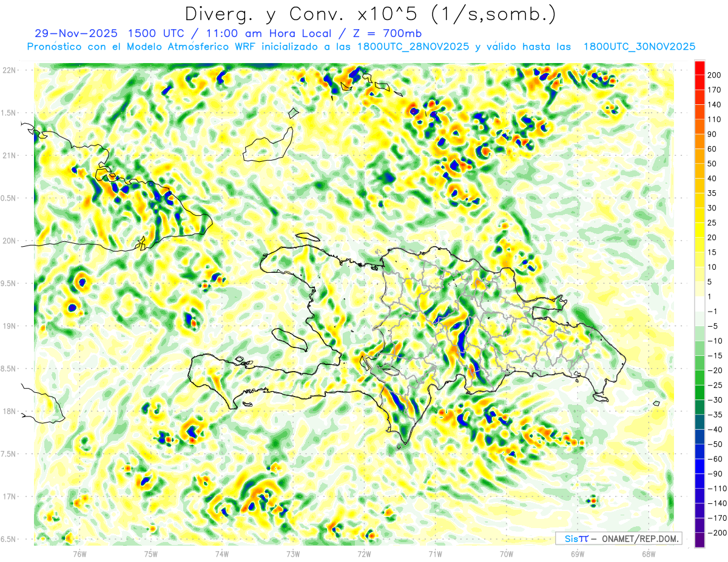The height and width of the screenshot is (562, 728).
Task: Click the 17N latitude label
Action: pyautogui.click(x=10, y=497)
